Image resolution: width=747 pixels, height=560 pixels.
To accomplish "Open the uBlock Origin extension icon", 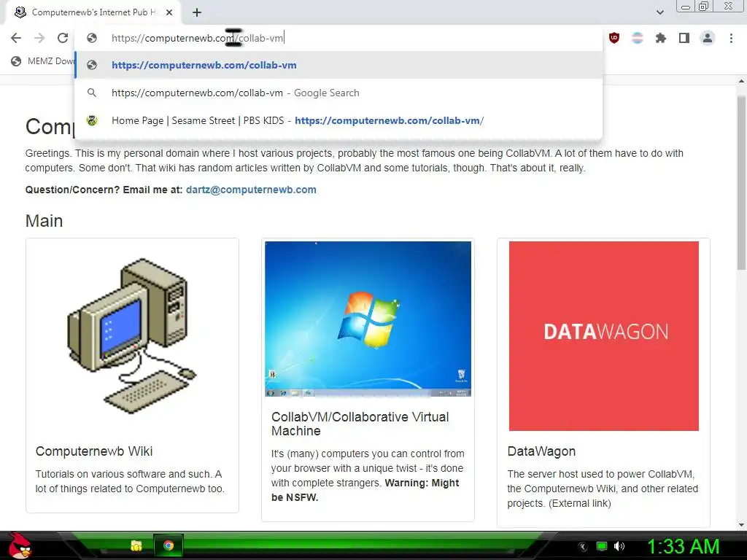I will tap(614, 38).
